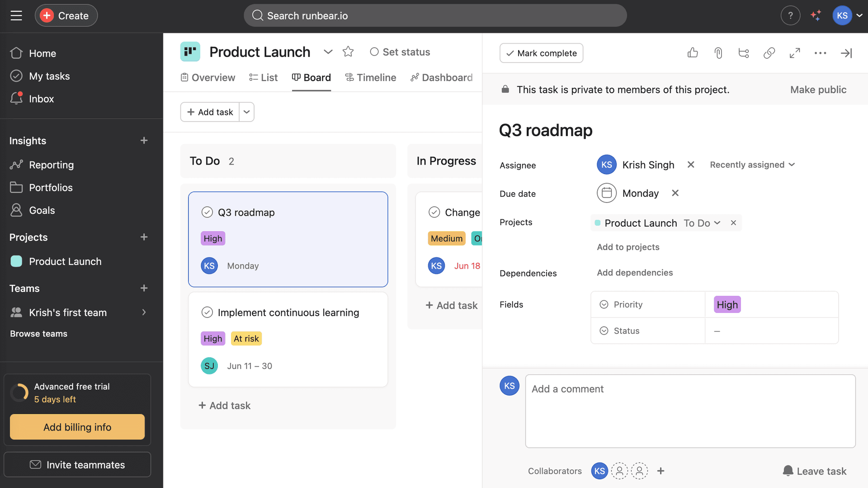Check off the Change task in In Progress
This screenshot has height=488, width=868.
pos(434,212)
